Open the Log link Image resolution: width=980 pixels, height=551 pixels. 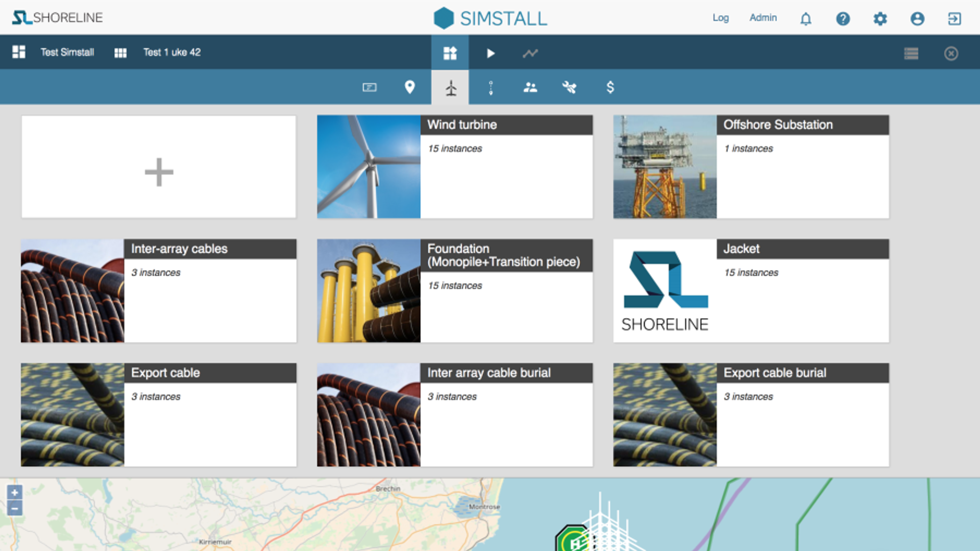tap(720, 18)
